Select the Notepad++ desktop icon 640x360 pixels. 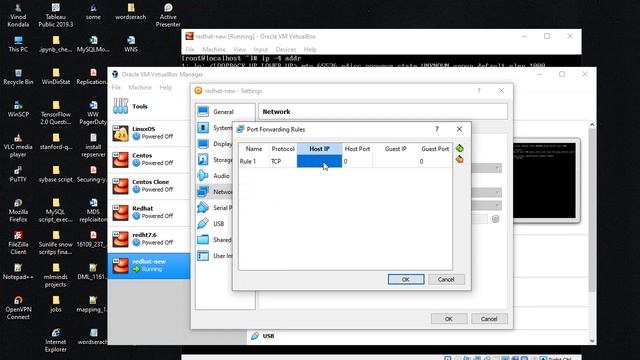point(18,272)
